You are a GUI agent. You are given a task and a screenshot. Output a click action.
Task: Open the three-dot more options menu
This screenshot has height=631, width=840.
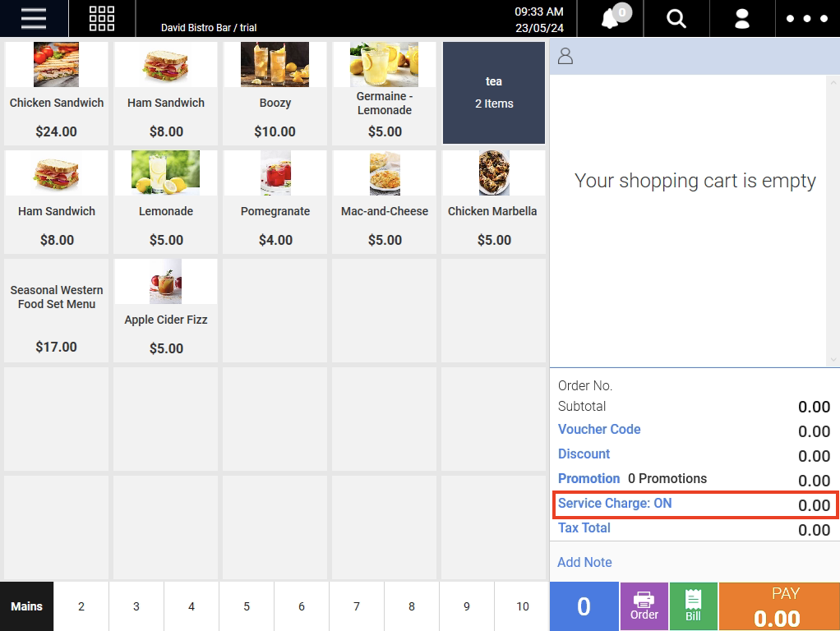(x=806, y=18)
